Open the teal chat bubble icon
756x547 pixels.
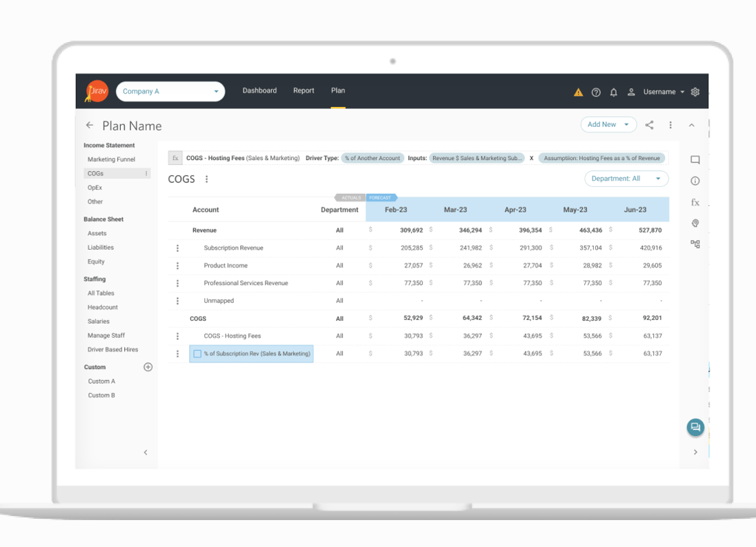(x=695, y=428)
